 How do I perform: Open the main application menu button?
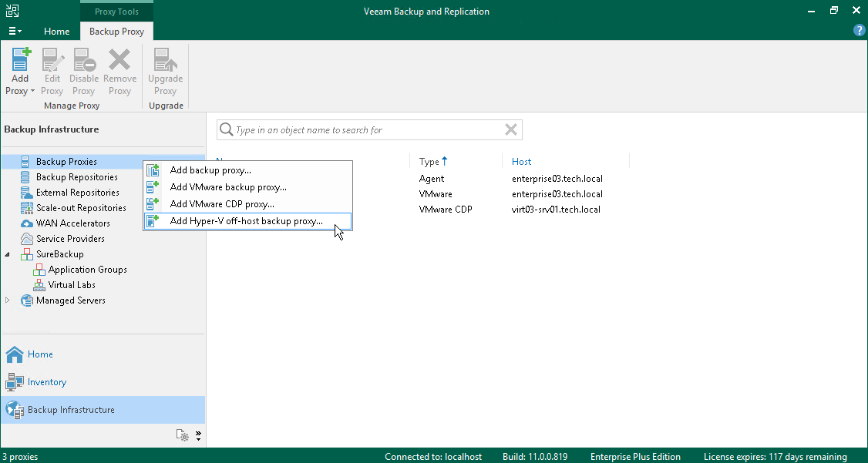pyautogui.click(x=15, y=31)
